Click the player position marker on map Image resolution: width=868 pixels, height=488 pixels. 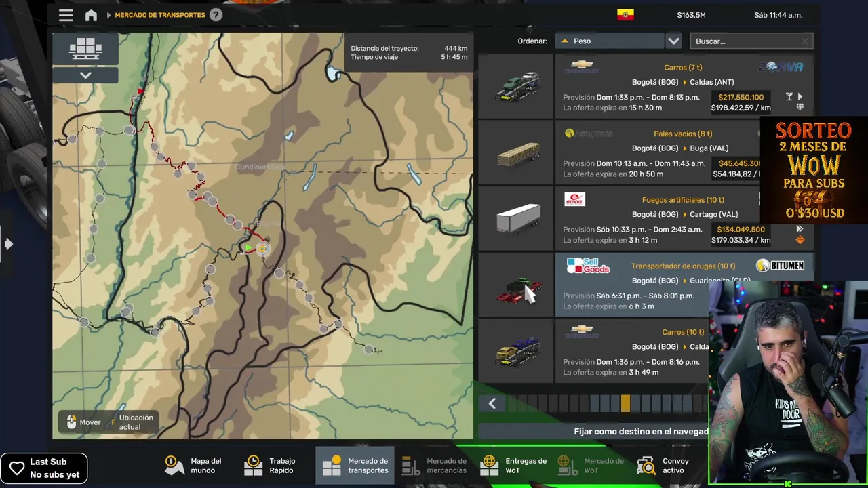[x=263, y=249]
